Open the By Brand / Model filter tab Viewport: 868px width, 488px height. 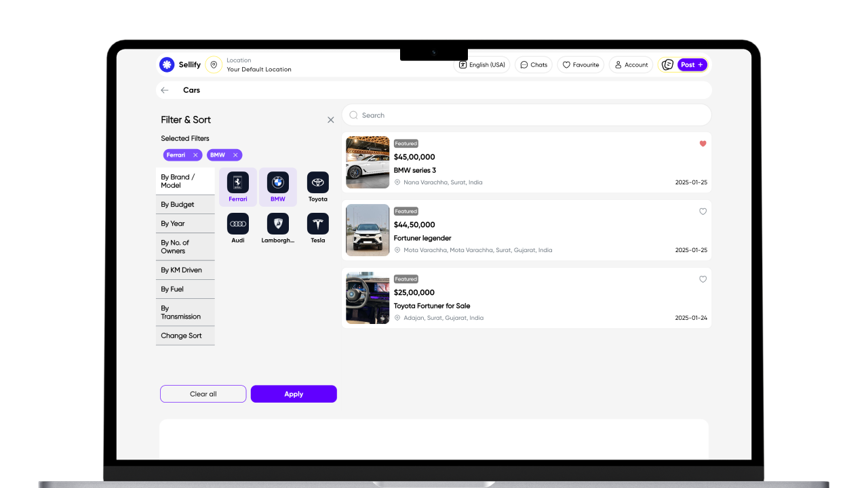point(185,181)
